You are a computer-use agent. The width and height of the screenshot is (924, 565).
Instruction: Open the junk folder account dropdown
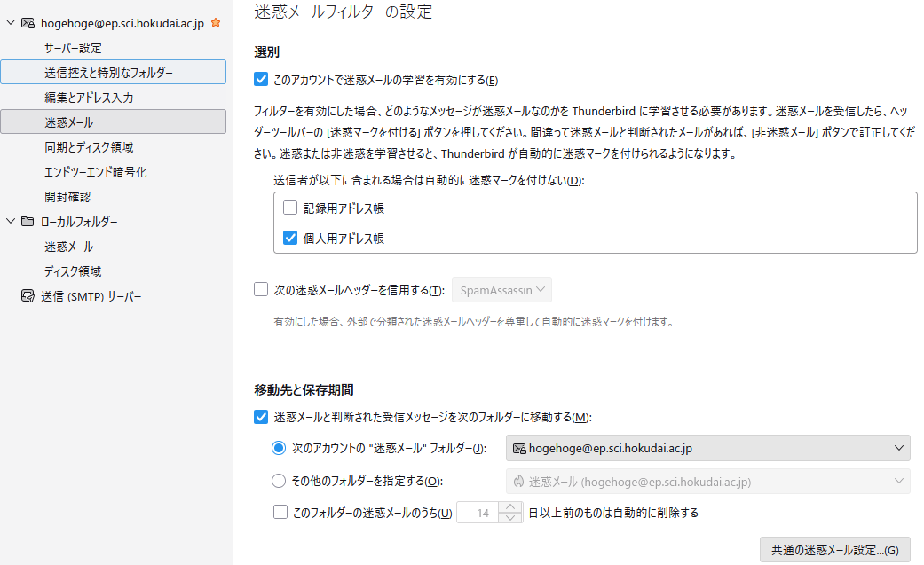[707, 448]
